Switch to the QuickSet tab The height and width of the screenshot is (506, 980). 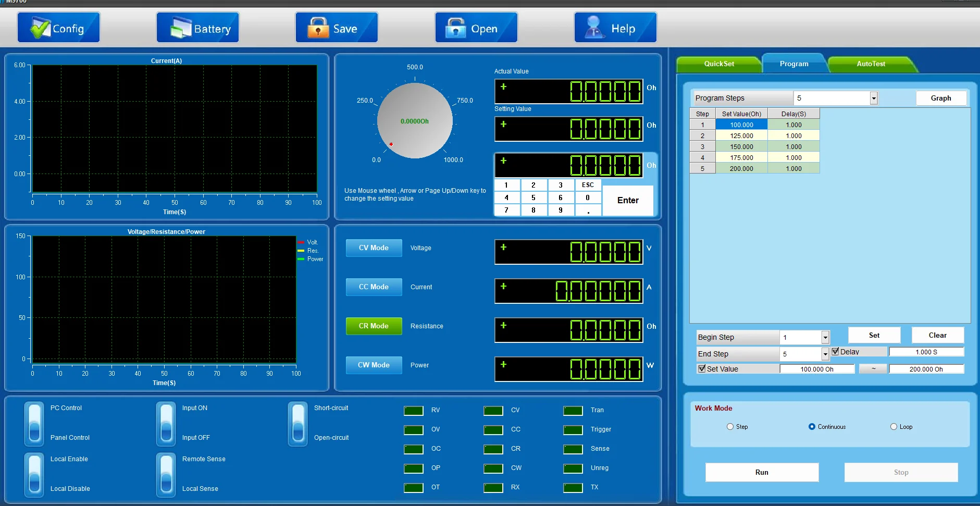(719, 64)
